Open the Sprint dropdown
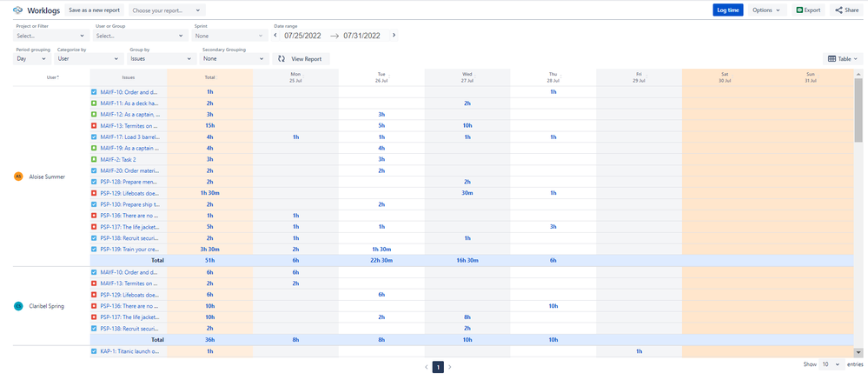 (x=229, y=36)
